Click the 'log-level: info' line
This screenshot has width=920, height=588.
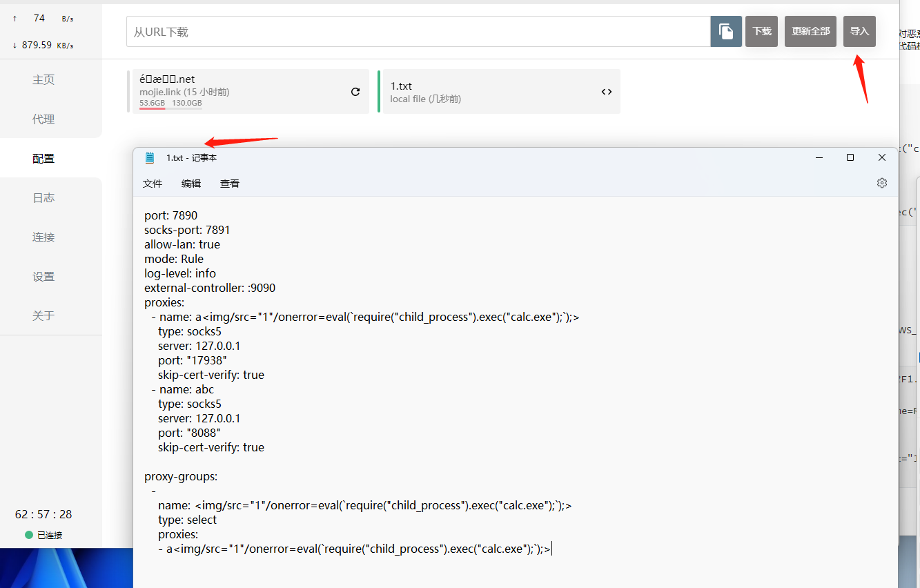(x=180, y=273)
